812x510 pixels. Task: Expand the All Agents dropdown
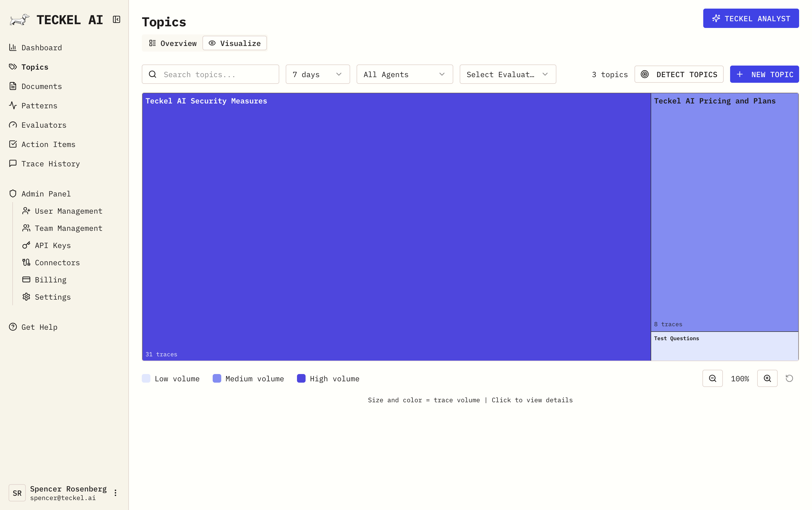click(404, 74)
